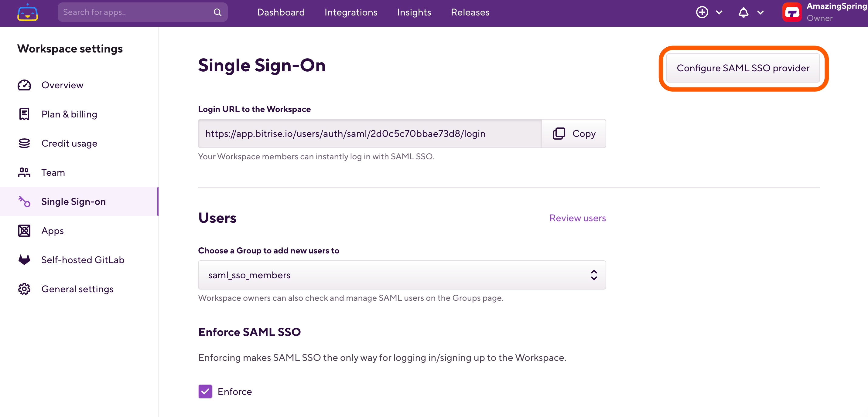
Task: Uncheck the Enforce checkbox
Action: [205, 392]
